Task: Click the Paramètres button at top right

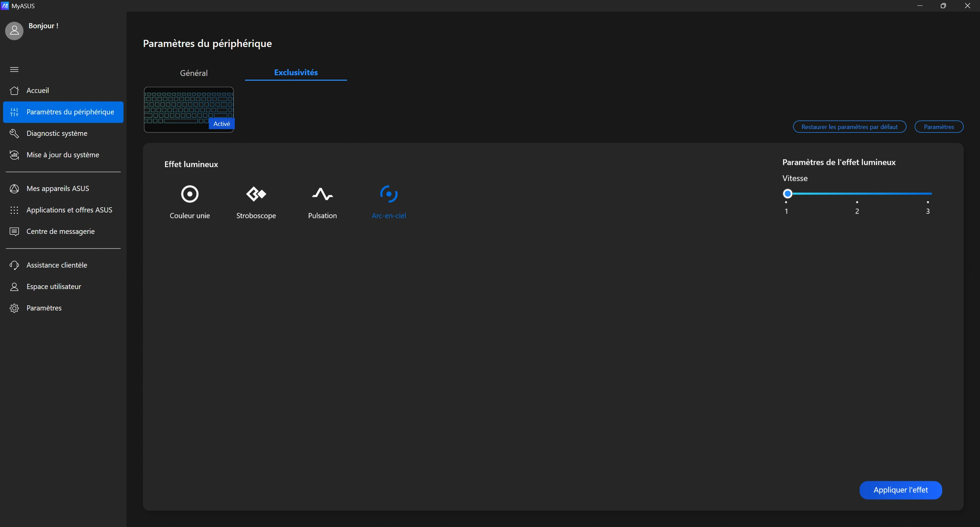Action: [938, 127]
